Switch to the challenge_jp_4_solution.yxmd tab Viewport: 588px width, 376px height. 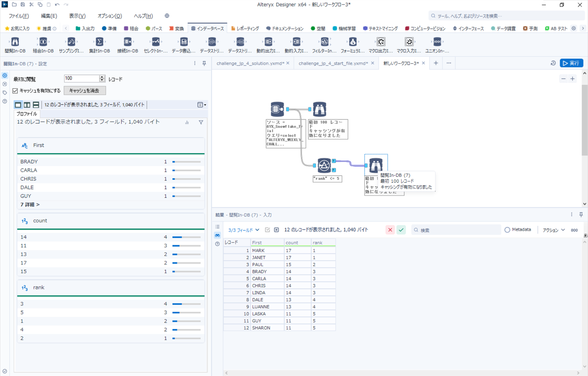click(250, 63)
